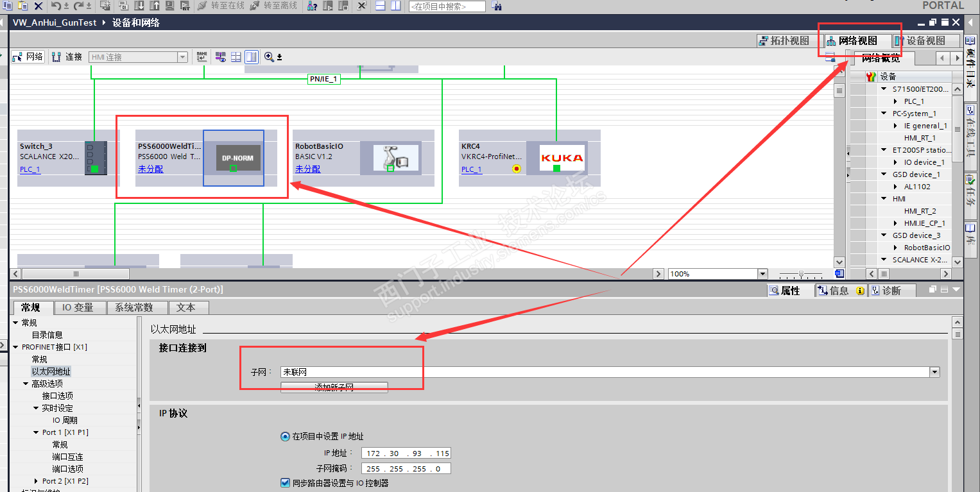Click the copy icon in the top toolbar
The width and height of the screenshot is (980, 492).
(7, 6)
